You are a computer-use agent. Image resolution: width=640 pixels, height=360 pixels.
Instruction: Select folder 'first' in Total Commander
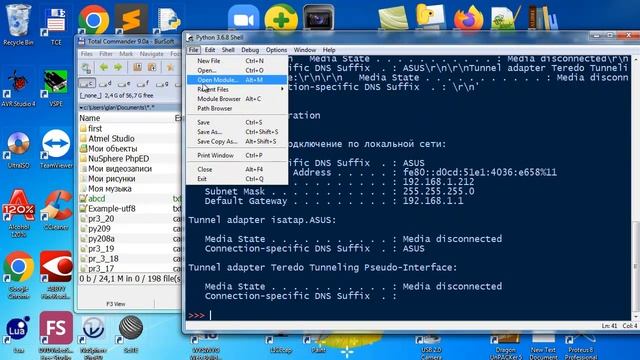[x=130, y=129]
